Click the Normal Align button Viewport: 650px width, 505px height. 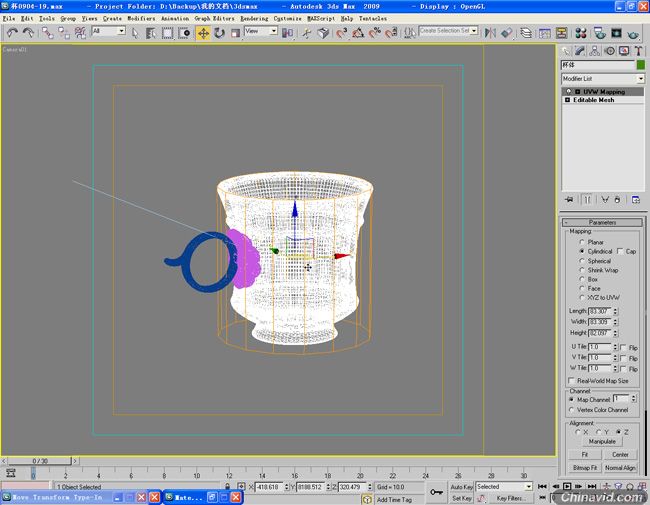[620, 468]
